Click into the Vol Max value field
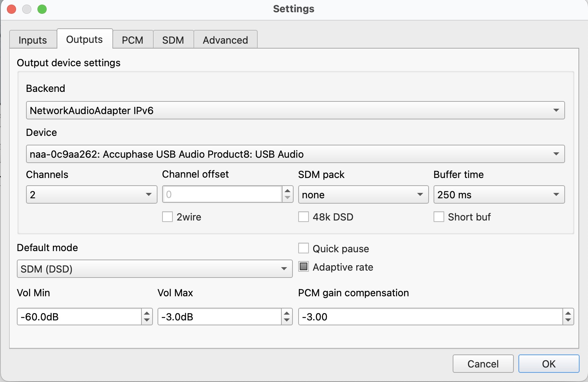This screenshot has width=588, height=382. (220, 317)
